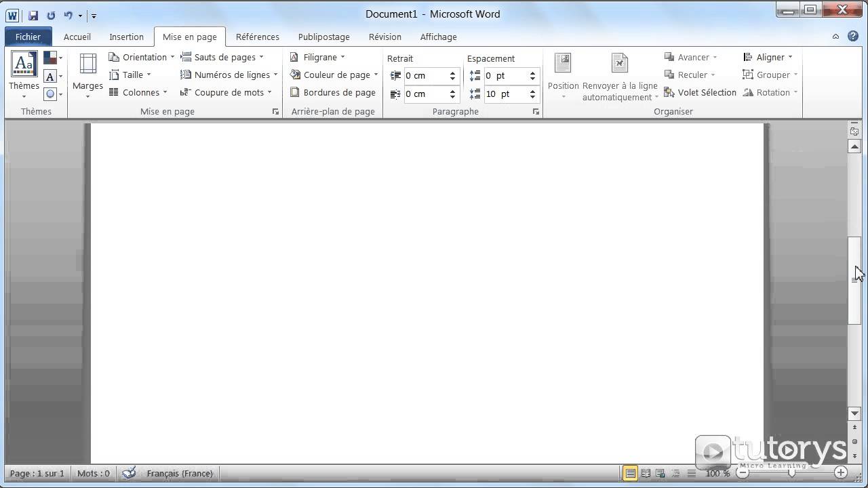Screen dimensions: 868x488
Task: Click the Position button
Action: (x=563, y=76)
